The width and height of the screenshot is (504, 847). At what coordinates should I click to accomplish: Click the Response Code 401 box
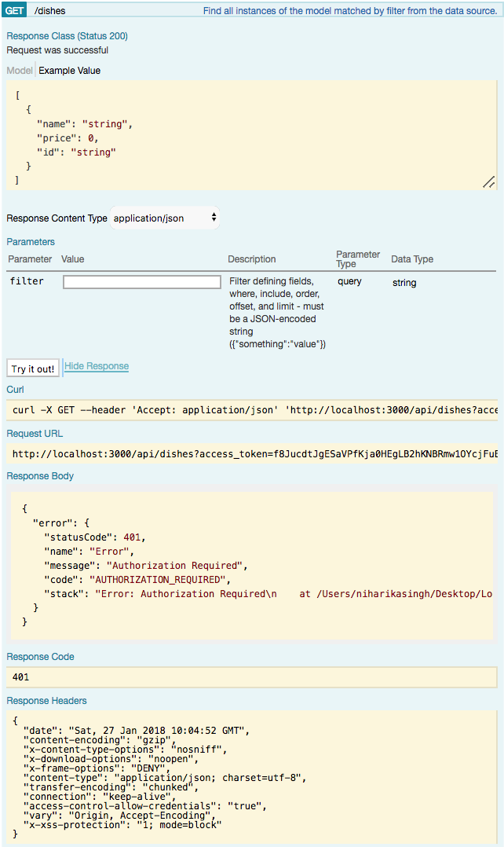(x=251, y=677)
